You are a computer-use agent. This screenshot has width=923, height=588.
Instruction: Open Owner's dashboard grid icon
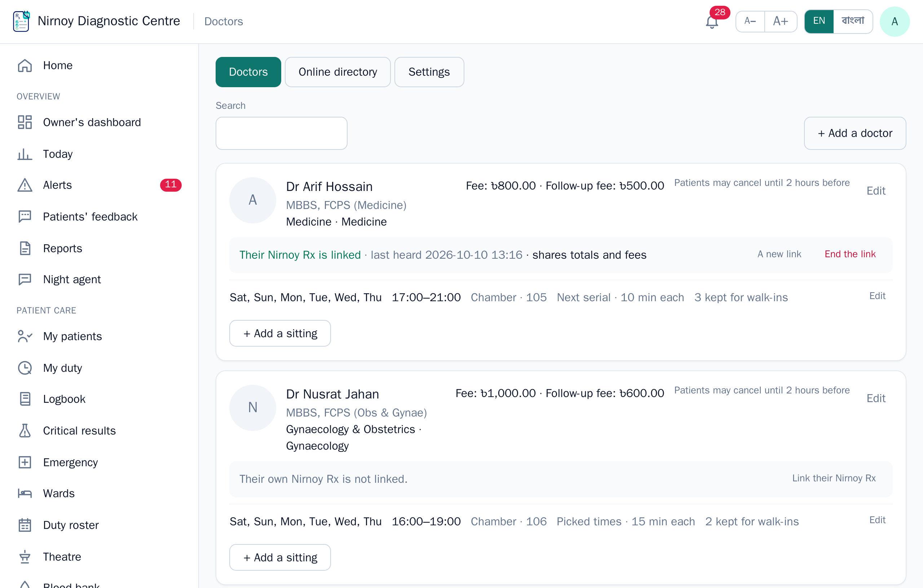coord(25,122)
